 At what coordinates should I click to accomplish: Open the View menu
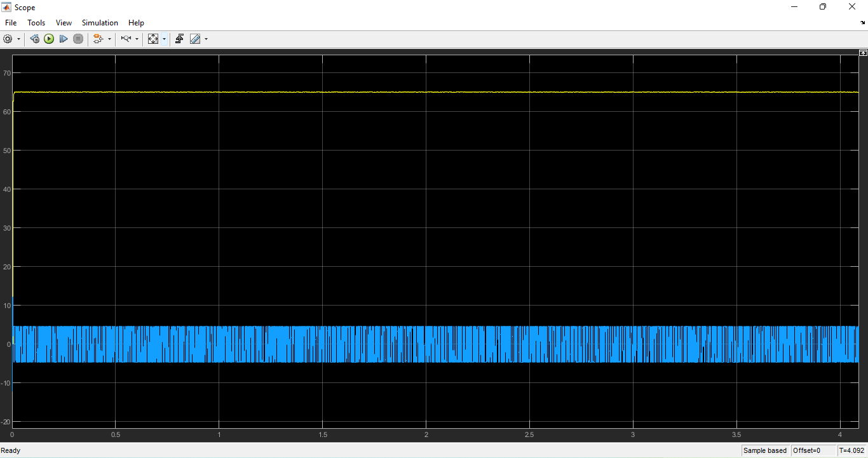[64, 23]
